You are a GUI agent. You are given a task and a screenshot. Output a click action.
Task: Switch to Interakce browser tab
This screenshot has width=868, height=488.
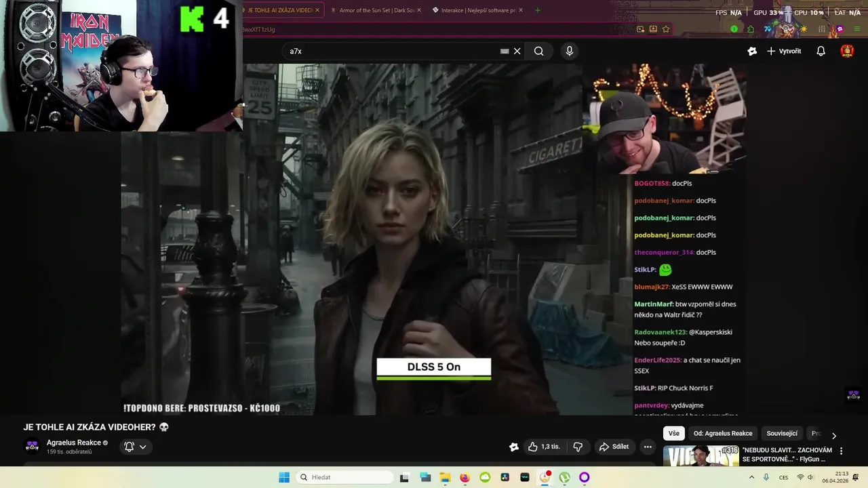pyautogui.click(x=478, y=10)
